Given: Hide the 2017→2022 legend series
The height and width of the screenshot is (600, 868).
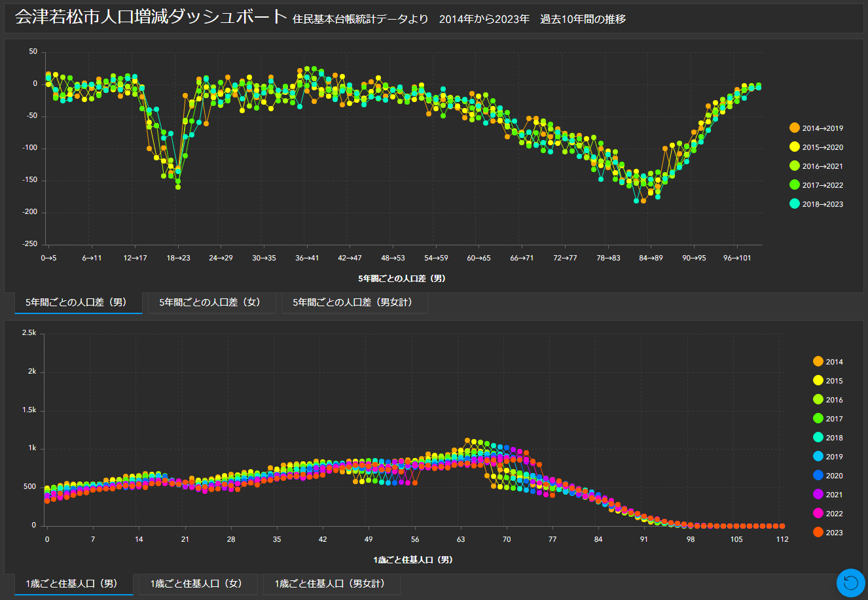Looking at the screenshot, I should [816, 185].
